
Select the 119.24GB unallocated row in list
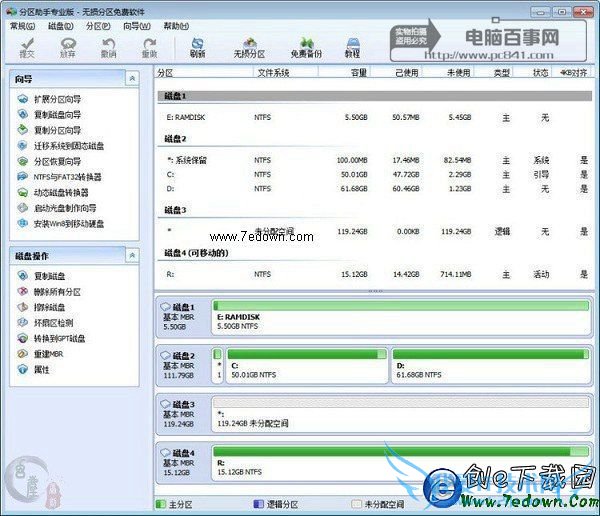coord(375,231)
